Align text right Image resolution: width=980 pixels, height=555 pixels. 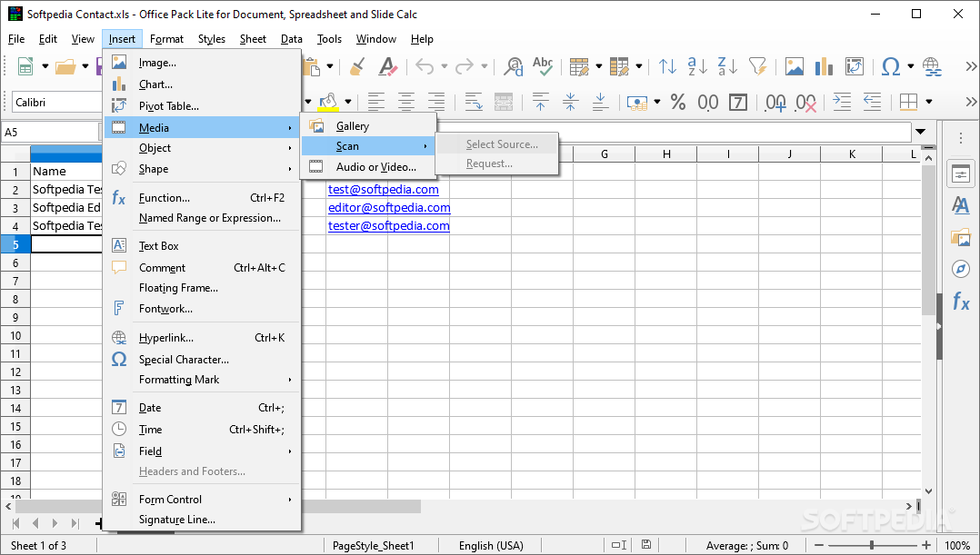pos(435,102)
